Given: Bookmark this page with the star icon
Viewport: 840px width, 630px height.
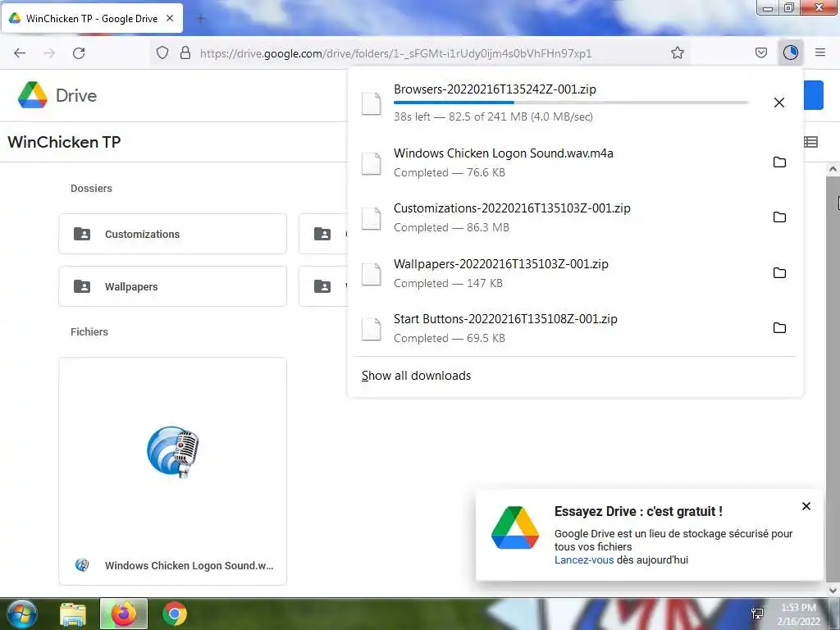Looking at the screenshot, I should 677,52.
